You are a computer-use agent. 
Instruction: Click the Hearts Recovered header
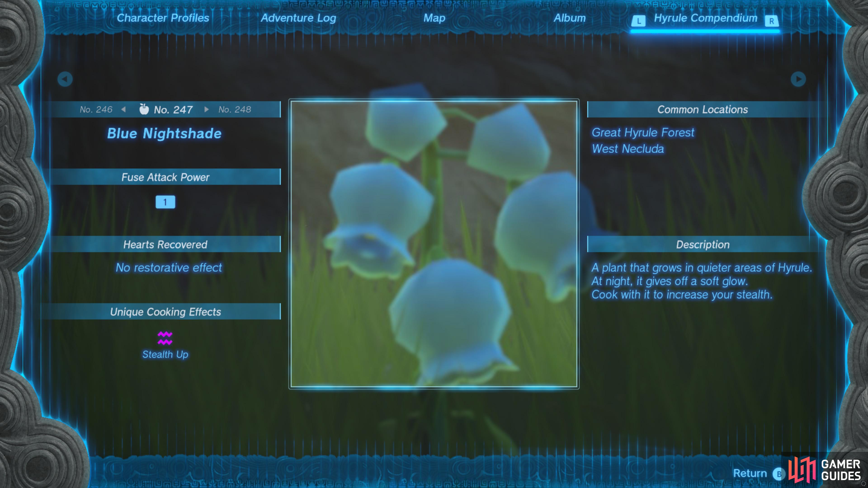click(x=165, y=244)
